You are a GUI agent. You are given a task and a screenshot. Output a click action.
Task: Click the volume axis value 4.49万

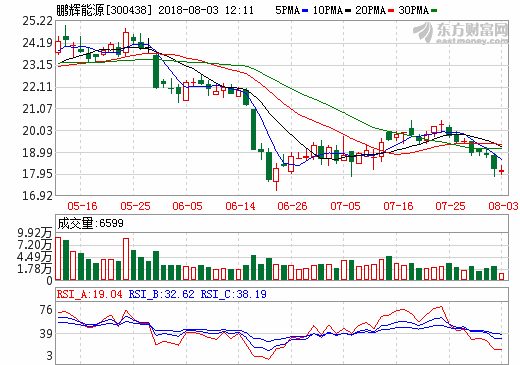(x=35, y=257)
